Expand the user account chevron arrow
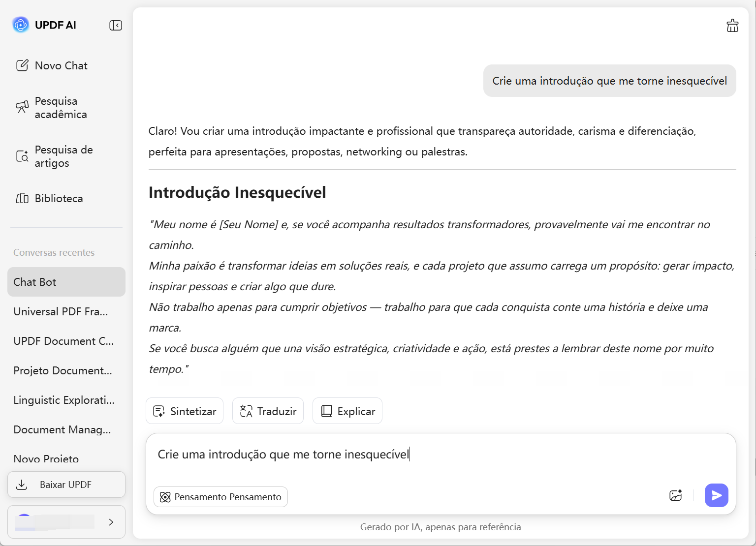The width and height of the screenshot is (756, 546). (111, 522)
